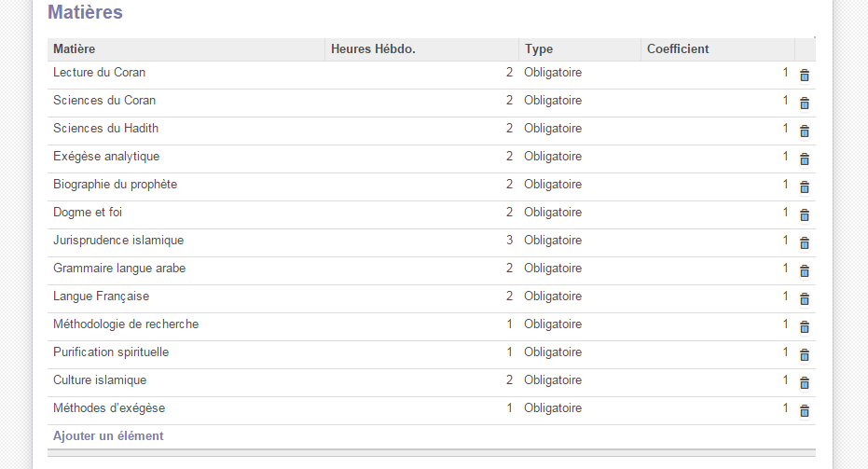Open Type field of Sciences du Coran

[x=580, y=101]
